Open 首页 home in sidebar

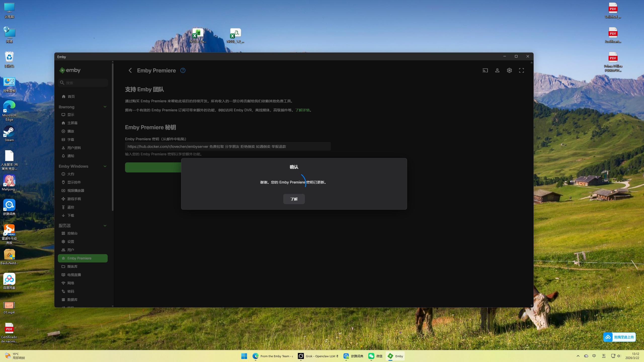(71, 97)
